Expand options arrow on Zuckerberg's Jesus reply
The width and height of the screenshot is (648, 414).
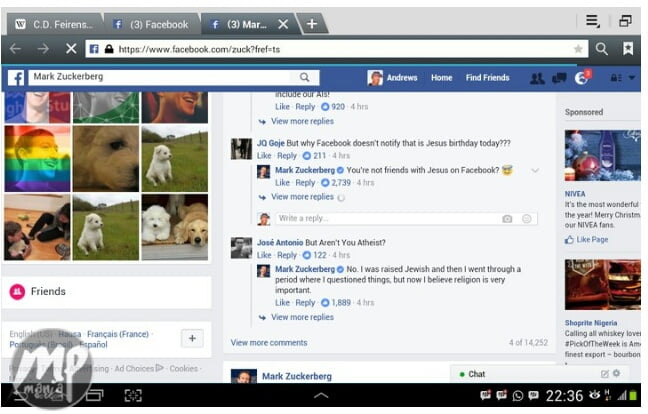(x=535, y=171)
